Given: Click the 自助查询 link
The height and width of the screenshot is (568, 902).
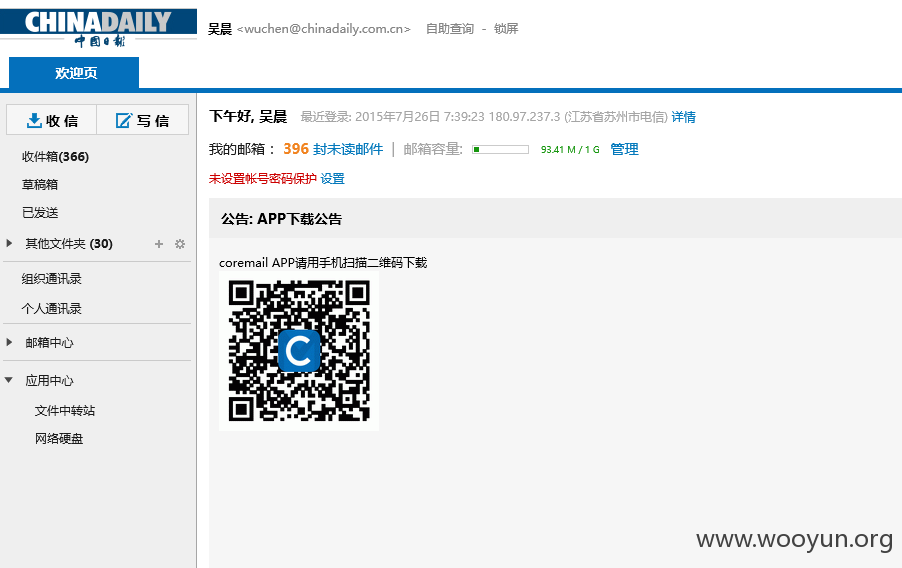Looking at the screenshot, I should coord(449,29).
